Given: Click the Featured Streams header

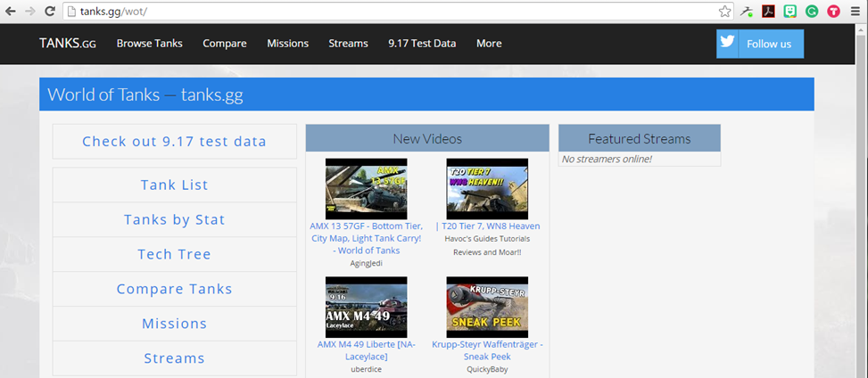Looking at the screenshot, I should (x=640, y=138).
